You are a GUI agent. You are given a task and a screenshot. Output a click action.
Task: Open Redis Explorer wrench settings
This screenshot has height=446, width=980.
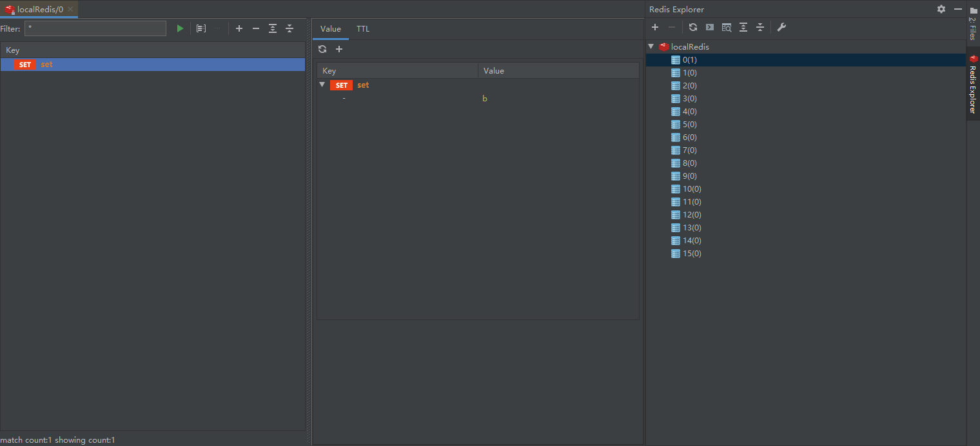(781, 27)
